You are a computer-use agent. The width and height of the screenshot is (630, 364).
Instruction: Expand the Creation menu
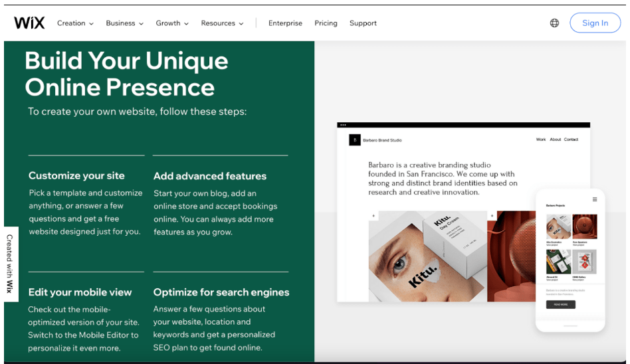click(x=75, y=23)
